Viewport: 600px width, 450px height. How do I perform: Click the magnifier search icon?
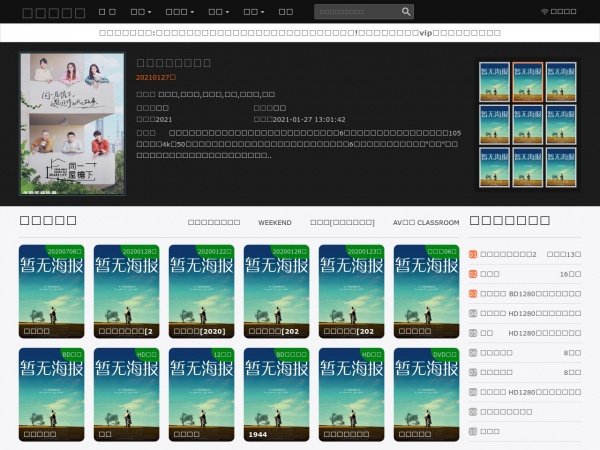point(406,12)
